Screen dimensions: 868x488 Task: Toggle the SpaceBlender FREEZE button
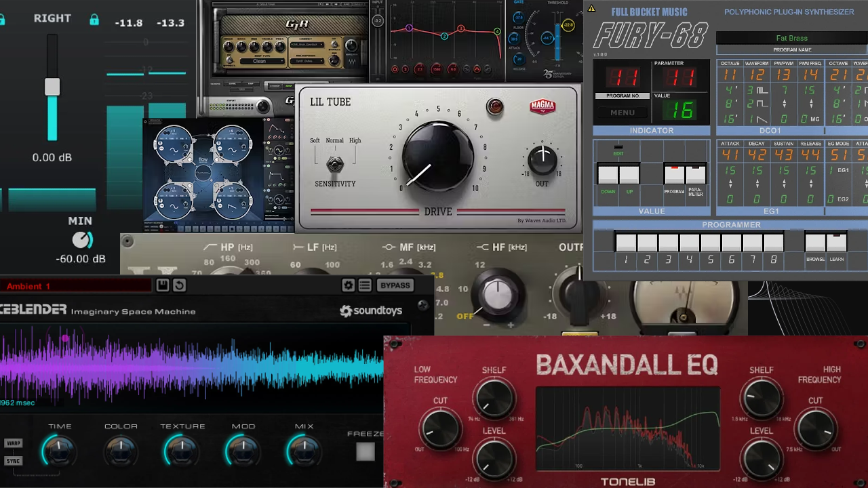(x=366, y=451)
